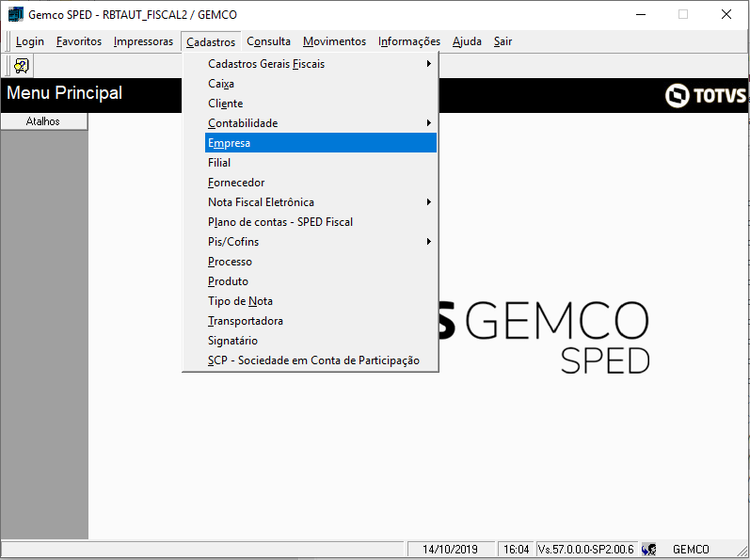750x560 pixels.
Task: Click the help balloon toolbar icon
Action: tap(22, 66)
